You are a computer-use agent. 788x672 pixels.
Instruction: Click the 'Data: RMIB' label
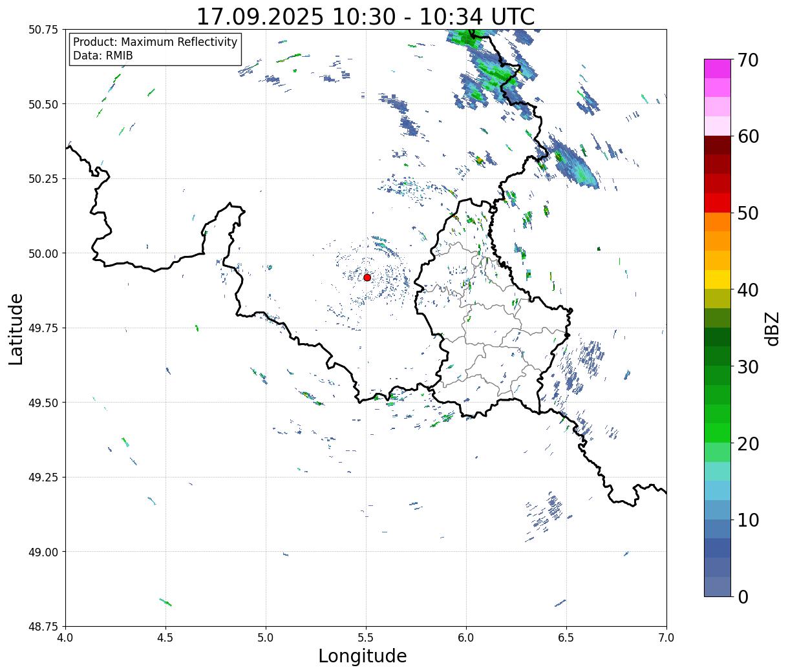pos(103,56)
